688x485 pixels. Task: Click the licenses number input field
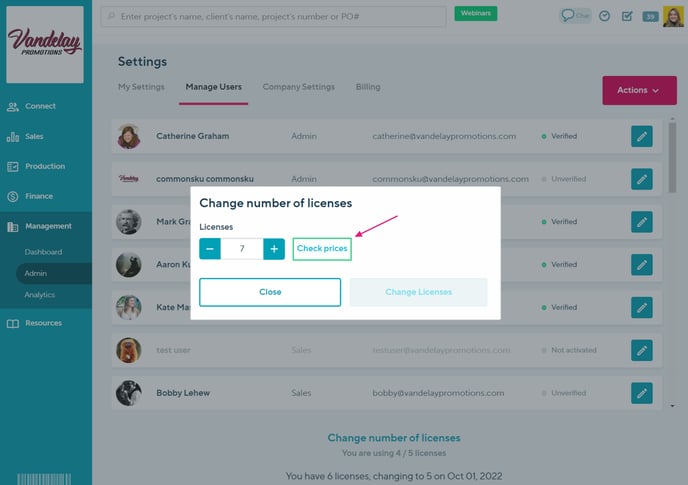pyautogui.click(x=242, y=249)
